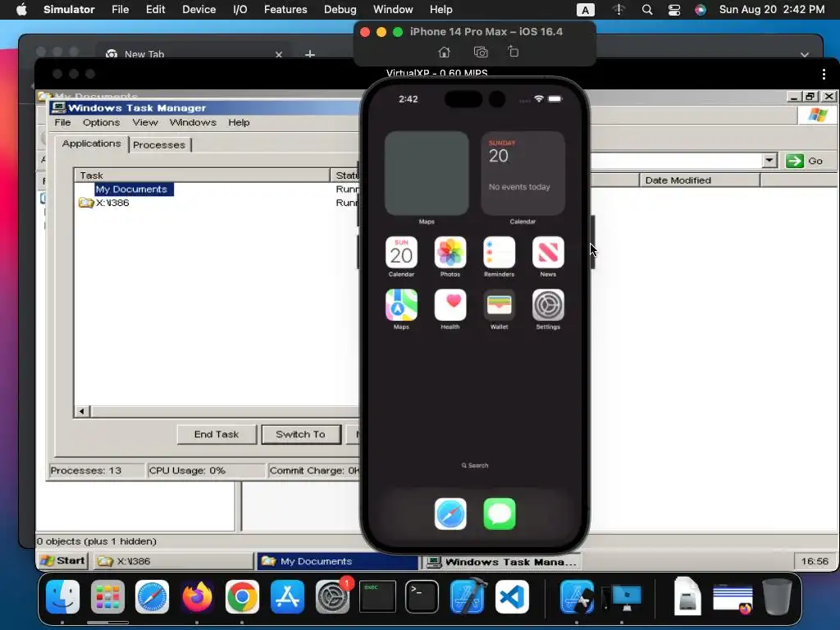Open the Simulator I/O menu
The height and width of the screenshot is (630, 840).
coord(240,10)
